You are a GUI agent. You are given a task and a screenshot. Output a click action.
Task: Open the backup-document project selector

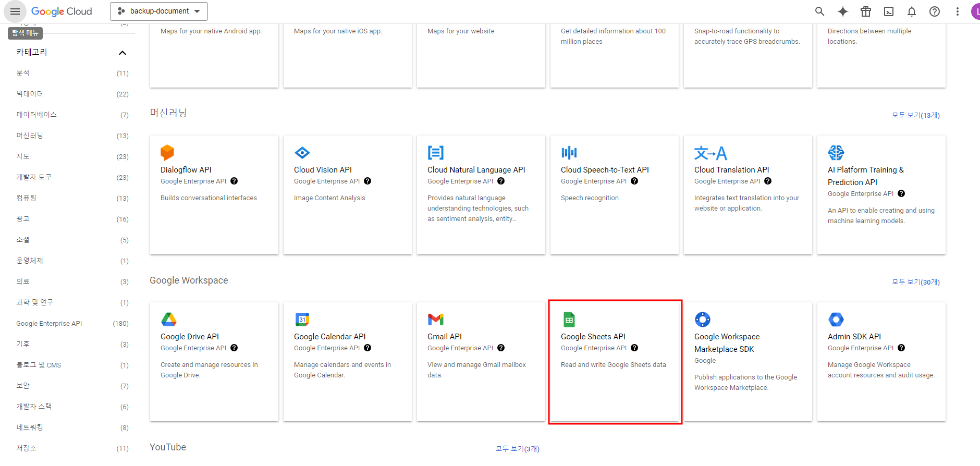click(x=159, y=11)
